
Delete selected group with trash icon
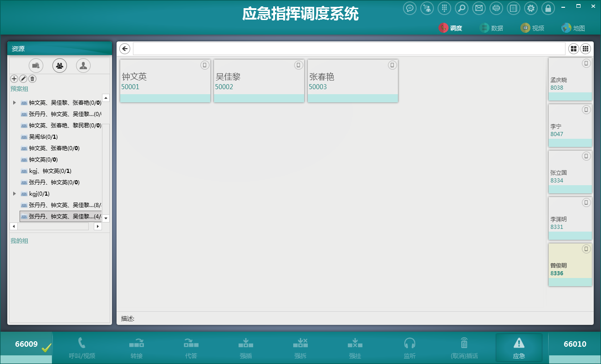point(32,79)
